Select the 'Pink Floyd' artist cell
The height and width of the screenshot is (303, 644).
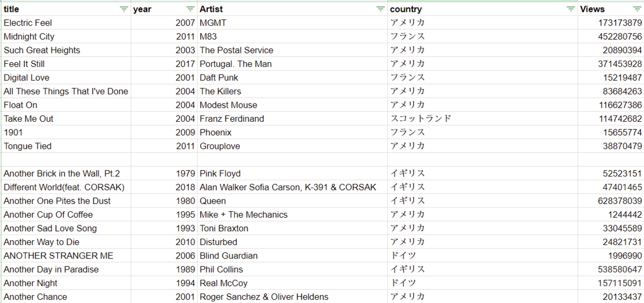(292, 173)
